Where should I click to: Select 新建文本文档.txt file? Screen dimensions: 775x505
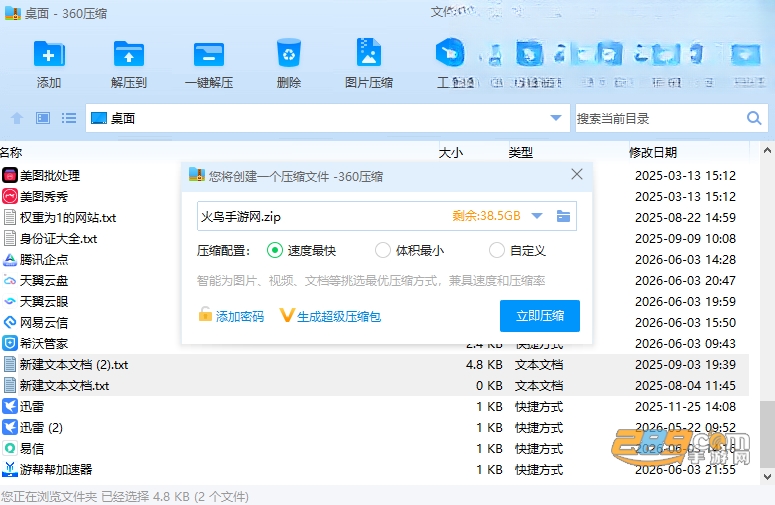(x=56, y=385)
